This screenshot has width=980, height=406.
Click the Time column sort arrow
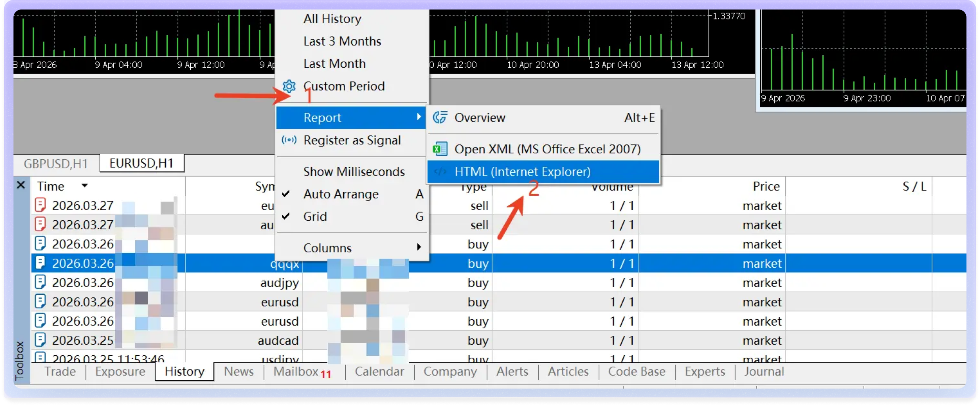pyautogui.click(x=84, y=185)
